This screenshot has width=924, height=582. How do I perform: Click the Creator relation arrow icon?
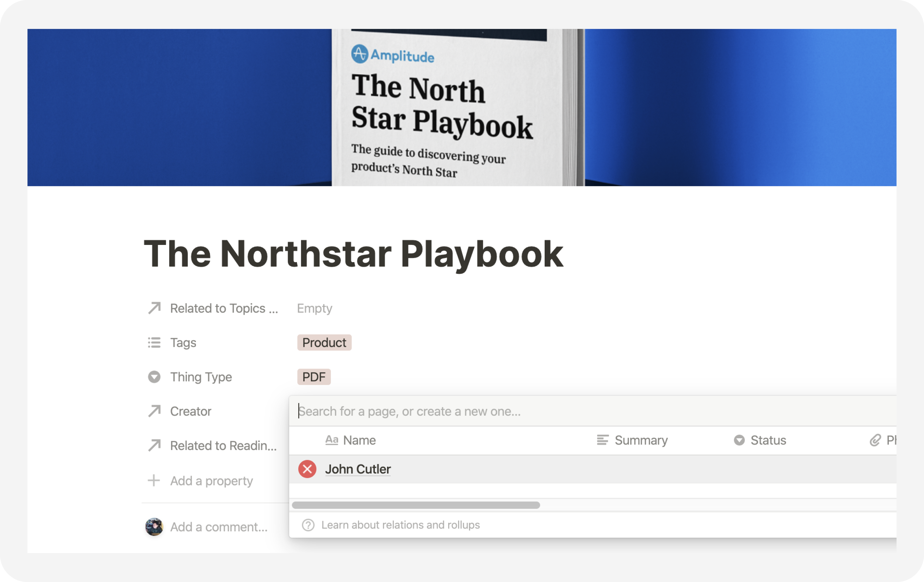pyautogui.click(x=154, y=411)
